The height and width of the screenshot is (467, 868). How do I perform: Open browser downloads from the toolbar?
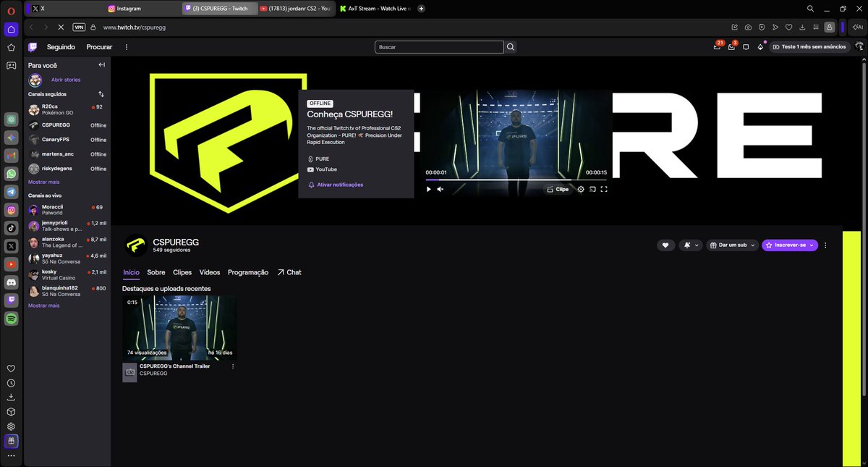click(x=802, y=27)
